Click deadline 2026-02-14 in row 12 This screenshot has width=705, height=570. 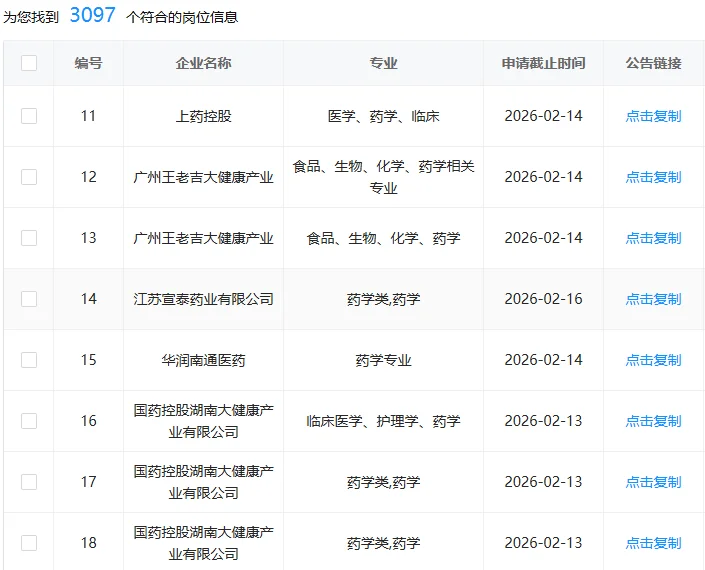[x=543, y=177]
